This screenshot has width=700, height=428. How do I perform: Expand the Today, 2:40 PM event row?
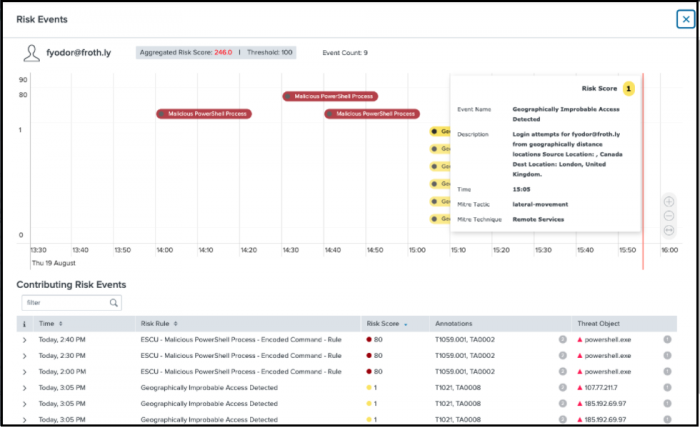coord(25,340)
